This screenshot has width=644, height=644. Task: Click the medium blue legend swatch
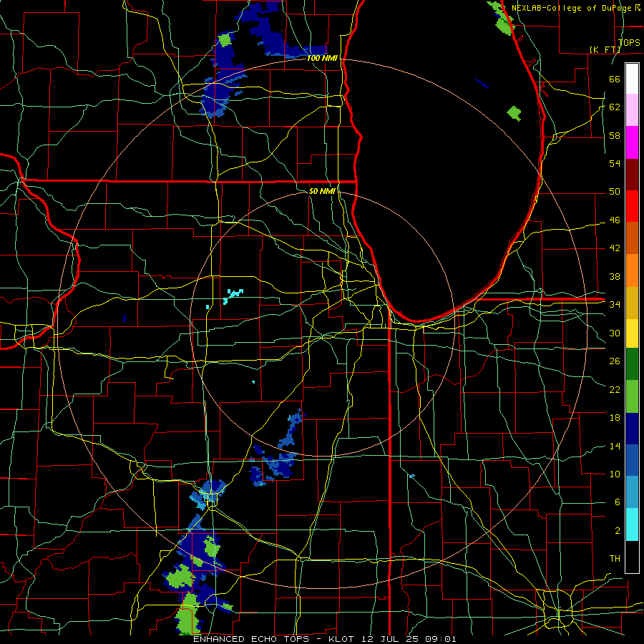pyautogui.click(x=632, y=460)
